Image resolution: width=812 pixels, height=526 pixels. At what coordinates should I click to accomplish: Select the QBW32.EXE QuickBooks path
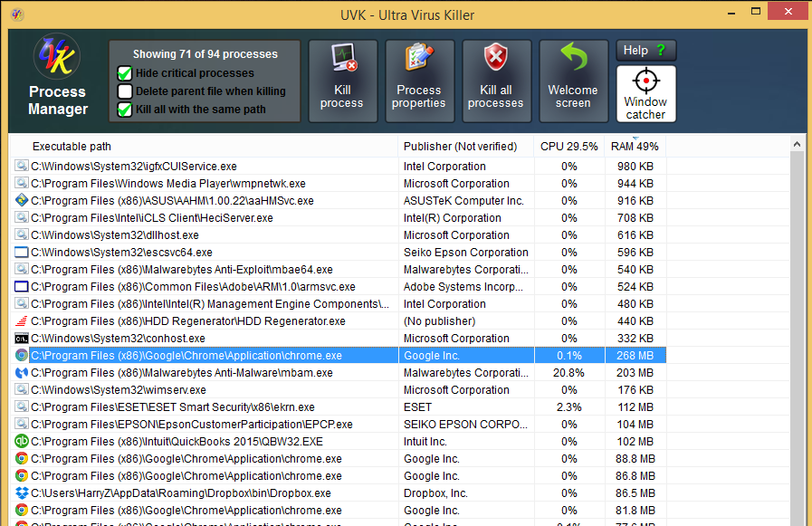click(177, 441)
